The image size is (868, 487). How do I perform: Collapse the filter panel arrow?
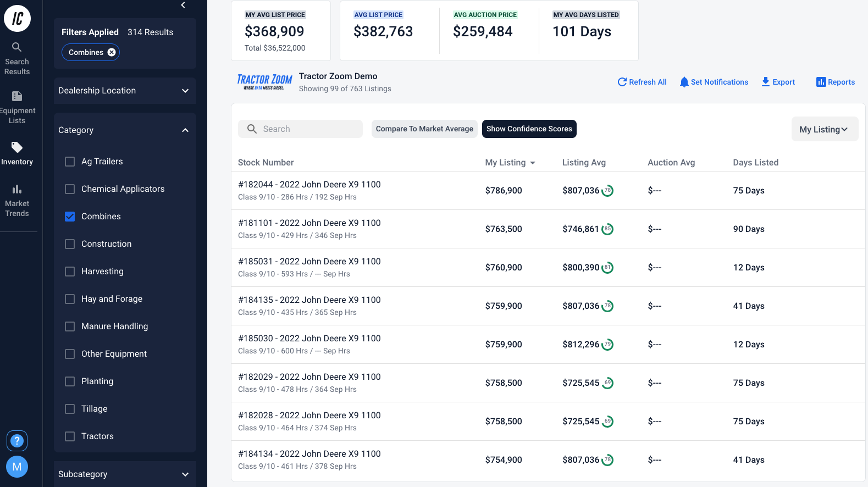tap(183, 5)
